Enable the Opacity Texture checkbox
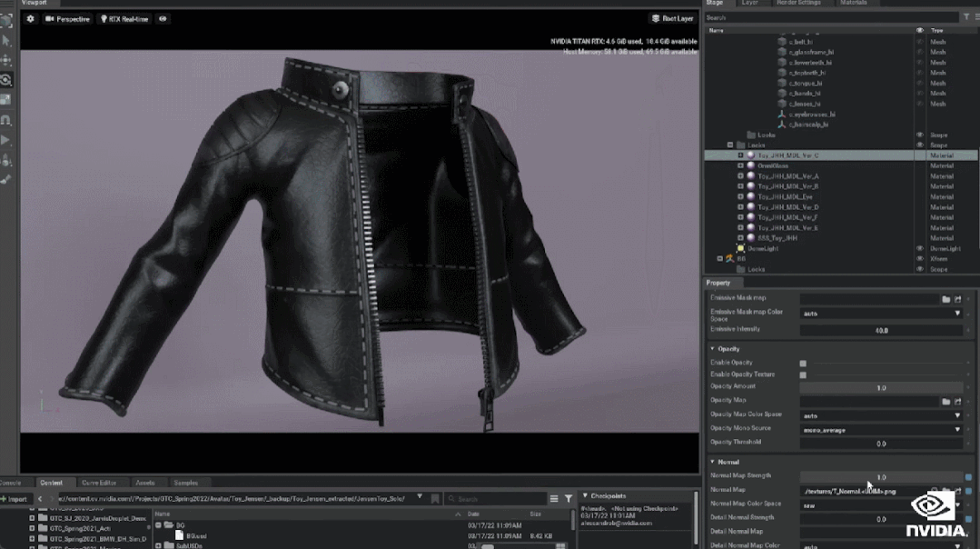Viewport: 980px width, 549px height. click(803, 374)
